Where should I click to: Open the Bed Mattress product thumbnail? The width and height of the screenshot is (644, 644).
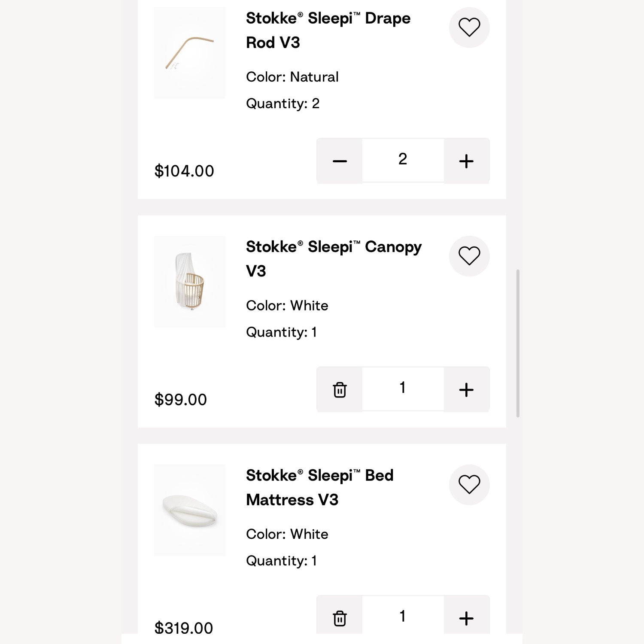tap(190, 510)
